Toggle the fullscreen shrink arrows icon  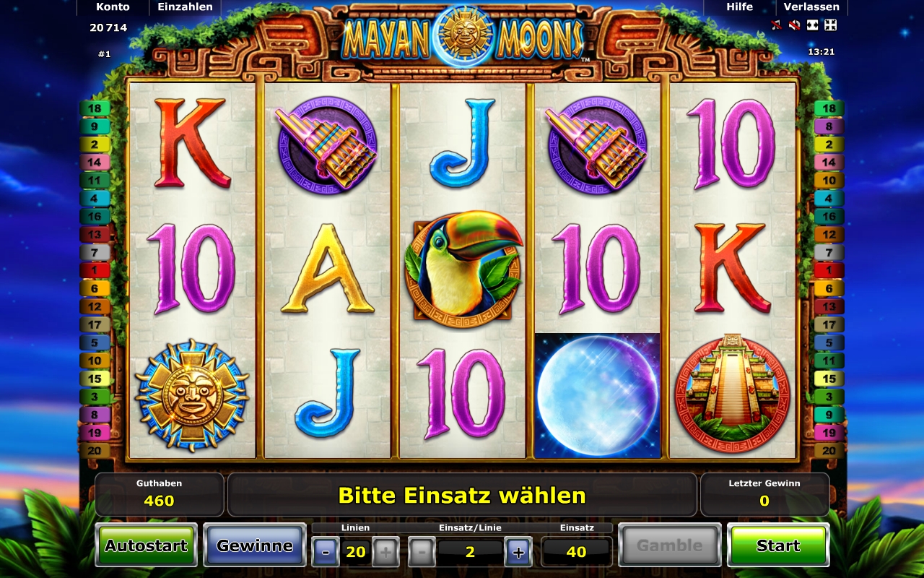click(831, 25)
